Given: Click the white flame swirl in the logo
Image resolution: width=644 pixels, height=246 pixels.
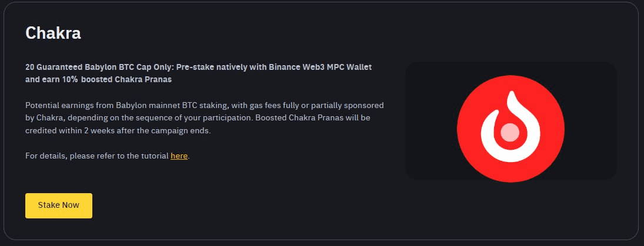Looking at the screenshot, I should click(510, 127).
